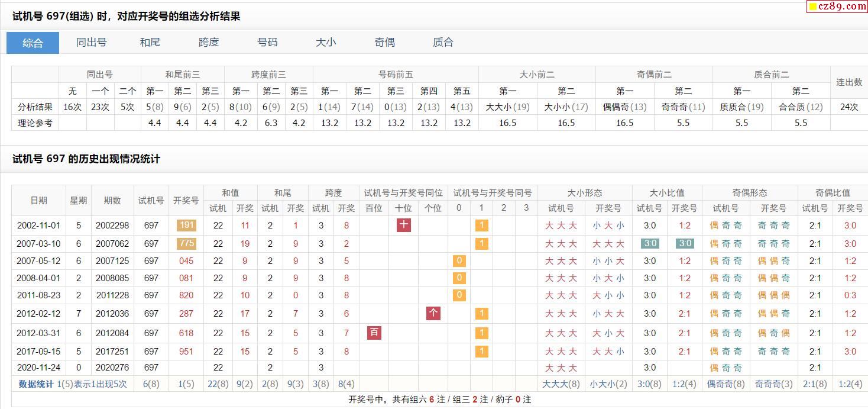
Task: Click draw number 951
Action: point(186,352)
